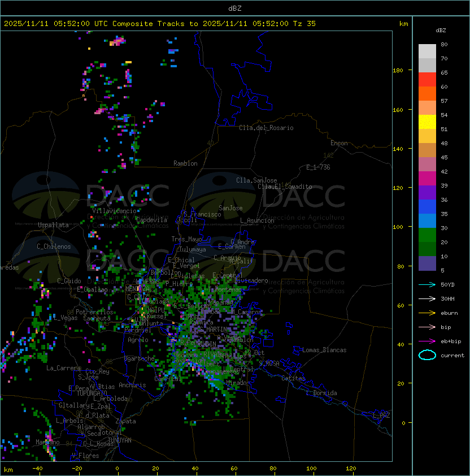Screen dimensions: 470x476
Task: Pick the slate 5 dBZ swatch
Action: (427, 263)
